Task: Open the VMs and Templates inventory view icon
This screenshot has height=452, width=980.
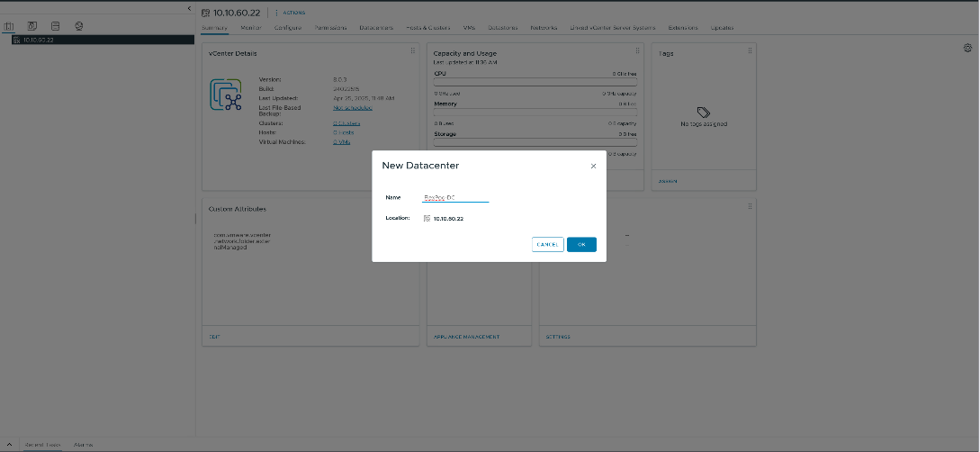Action: (x=31, y=26)
